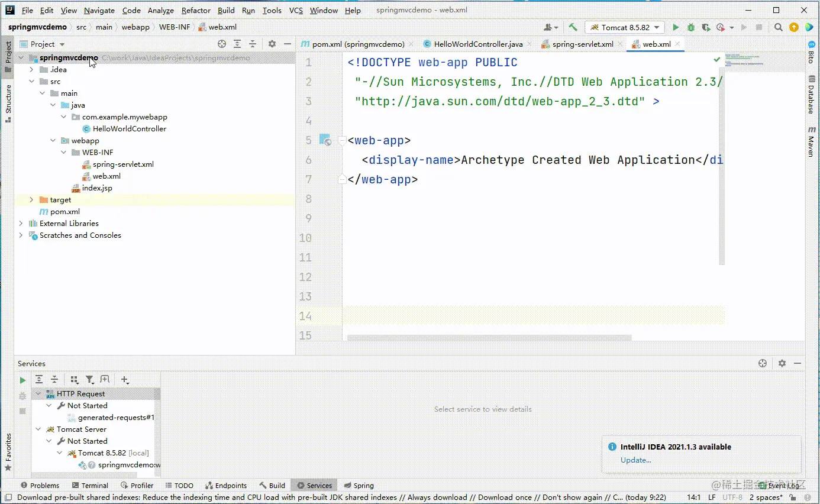Open the Services filter icon

coord(89,380)
